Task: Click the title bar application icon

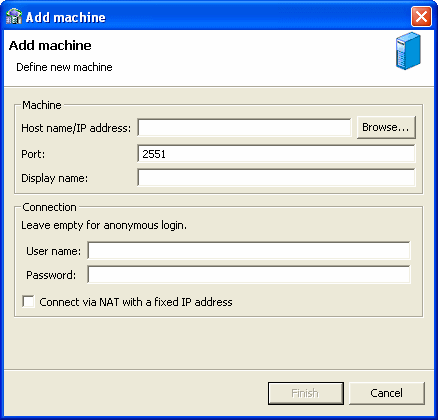Action: [x=14, y=16]
